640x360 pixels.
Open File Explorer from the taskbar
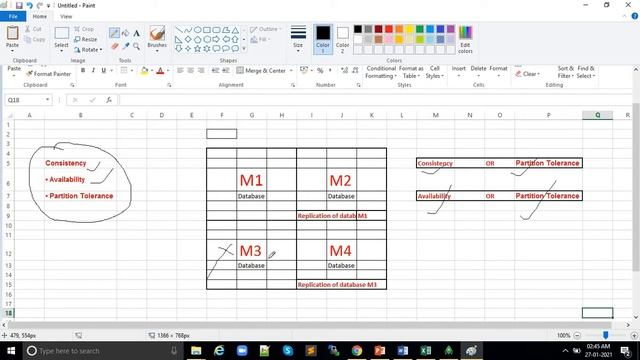point(196,351)
